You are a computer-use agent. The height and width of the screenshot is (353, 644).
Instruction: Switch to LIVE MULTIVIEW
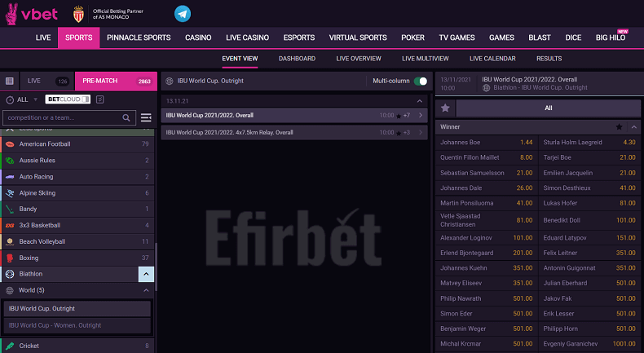point(425,59)
